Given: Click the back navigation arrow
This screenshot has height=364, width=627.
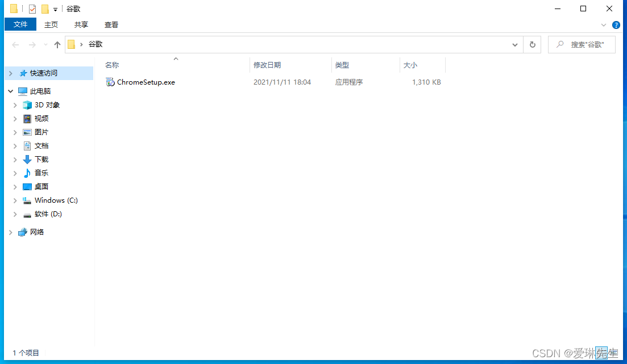Looking at the screenshot, I should tap(15, 45).
